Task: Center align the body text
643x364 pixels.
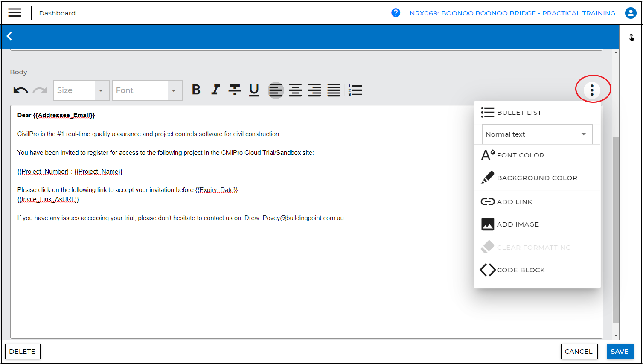Action: click(x=295, y=90)
